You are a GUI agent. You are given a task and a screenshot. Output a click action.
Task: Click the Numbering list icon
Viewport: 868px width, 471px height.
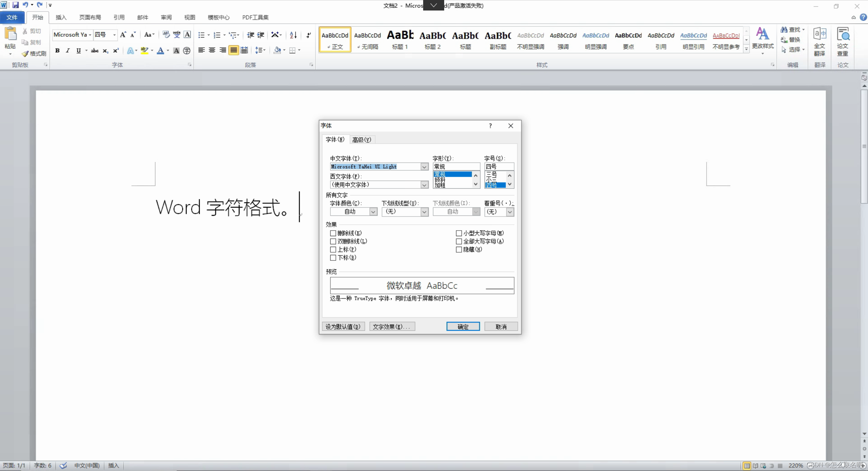click(217, 35)
